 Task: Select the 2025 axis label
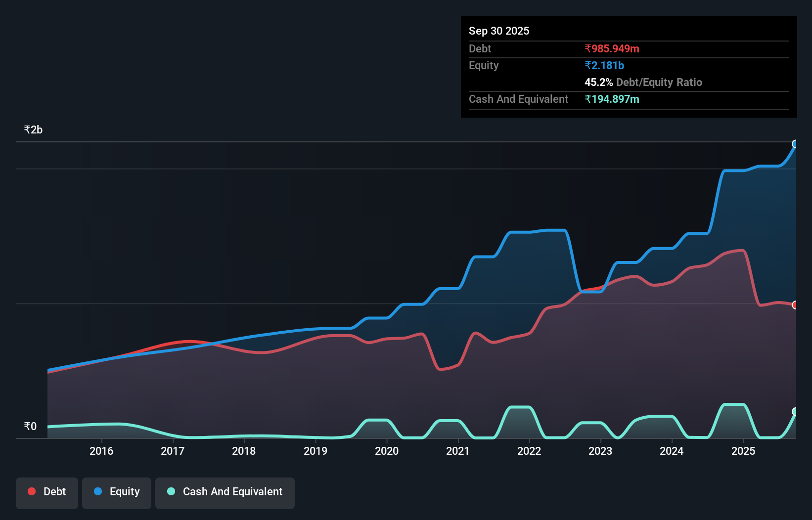click(x=744, y=451)
